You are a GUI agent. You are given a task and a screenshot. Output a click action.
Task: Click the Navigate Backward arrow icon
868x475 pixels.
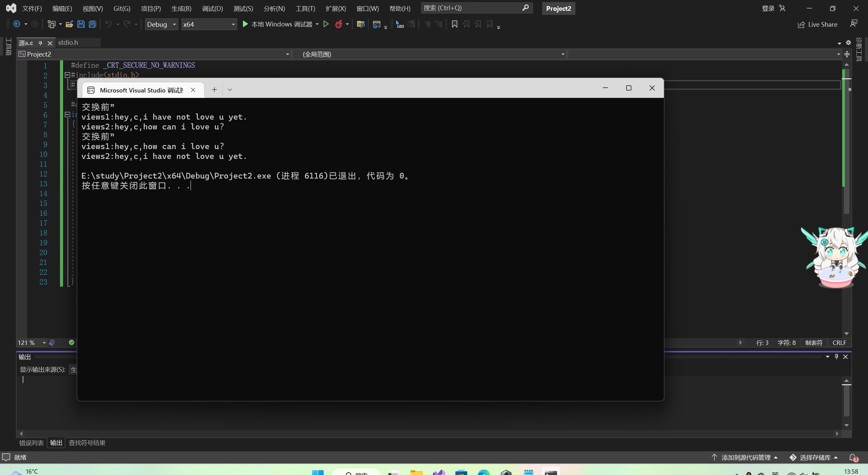(17, 24)
